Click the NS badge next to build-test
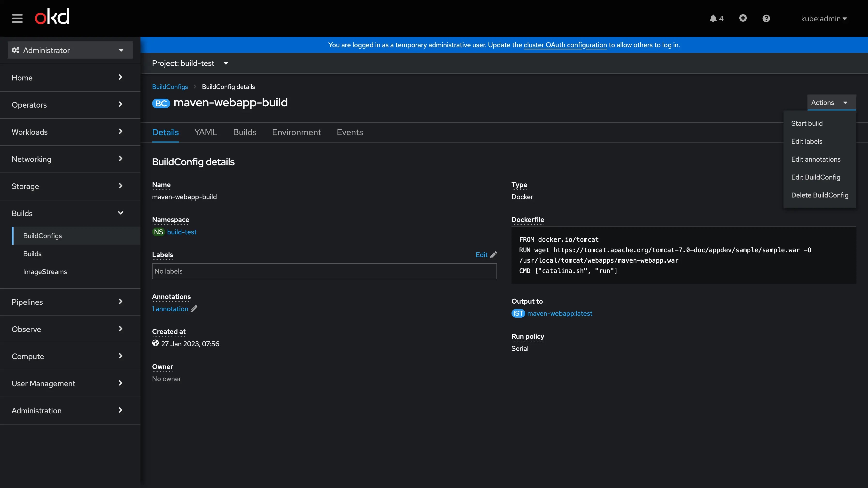868x488 pixels. click(158, 232)
